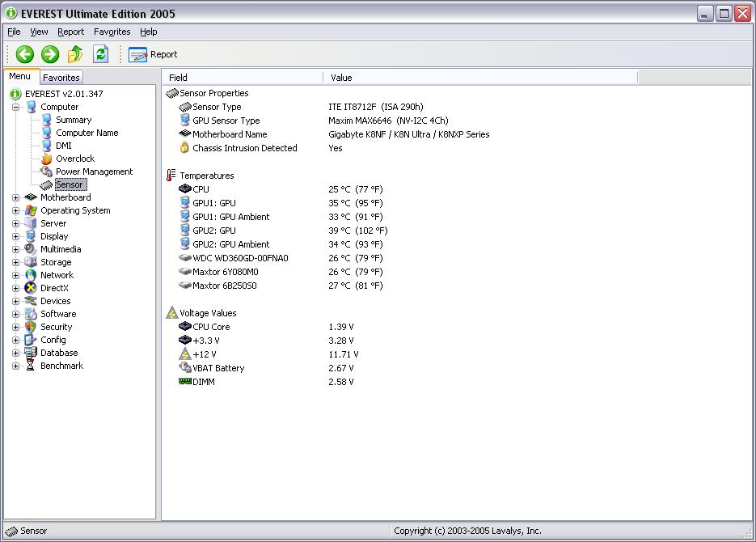Image resolution: width=756 pixels, height=542 pixels.
Task: Expand the Storage tree node
Action: click(15, 262)
